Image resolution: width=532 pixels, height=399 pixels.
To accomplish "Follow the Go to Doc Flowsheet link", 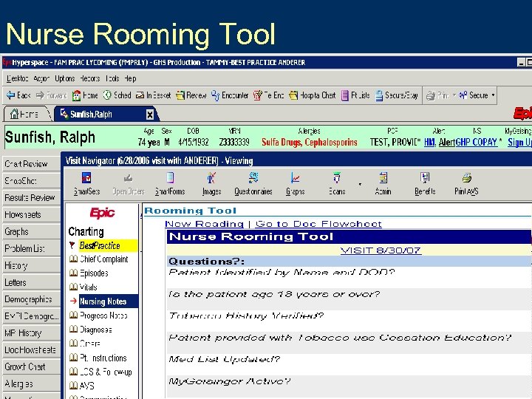I will (318, 224).
